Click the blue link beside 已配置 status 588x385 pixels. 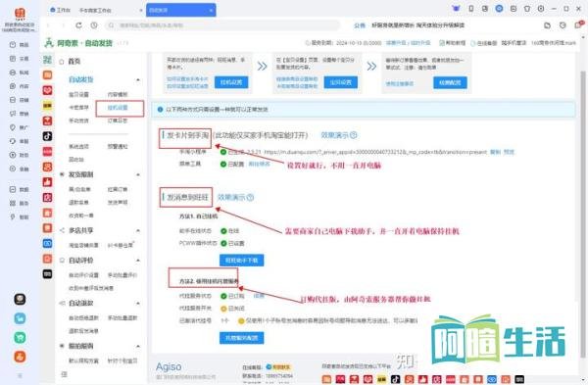click(x=259, y=164)
